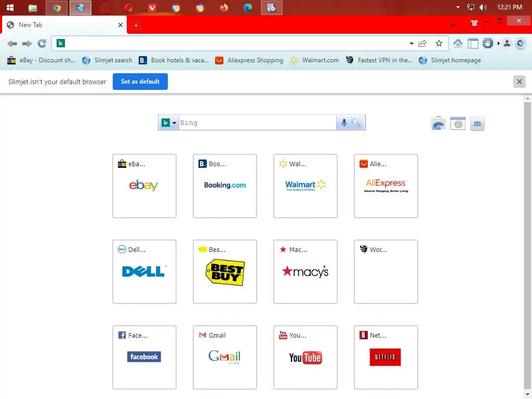Open the Walmart speed dial tile
The image size is (532, 399).
click(x=305, y=186)
